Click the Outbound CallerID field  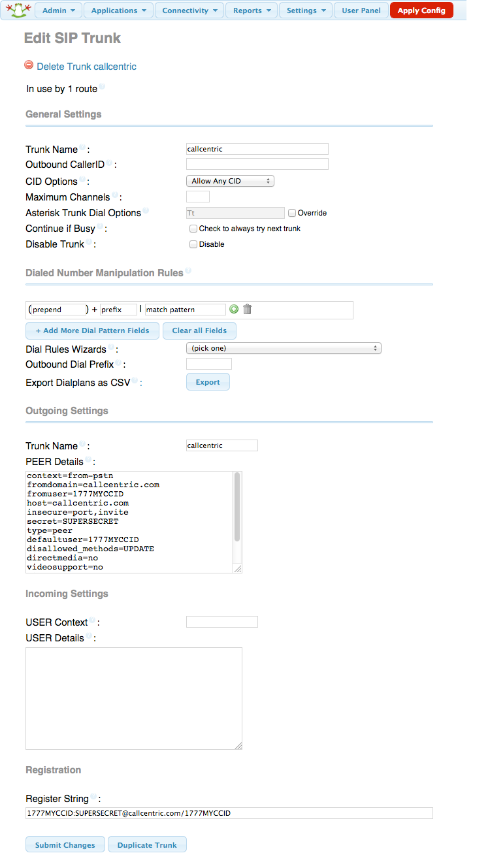pos(257,164)
